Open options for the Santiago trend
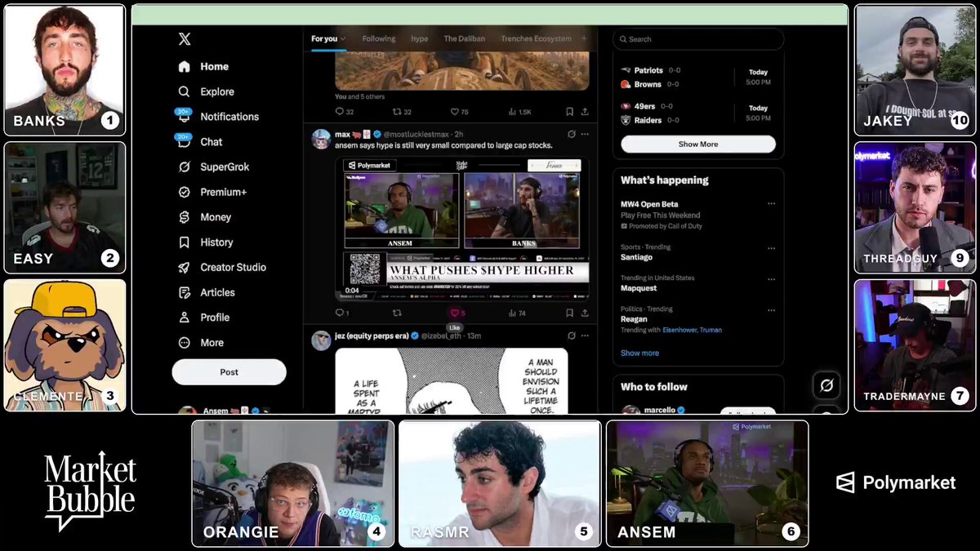This screenshot has height=551, width=980. pyautogui.click(x=771, y=247)
